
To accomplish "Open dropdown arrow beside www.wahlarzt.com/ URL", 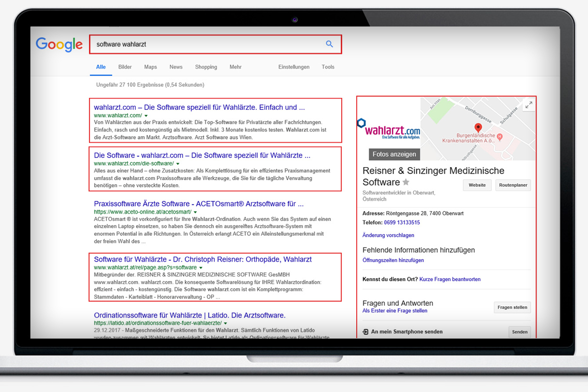I will (147, 116).
